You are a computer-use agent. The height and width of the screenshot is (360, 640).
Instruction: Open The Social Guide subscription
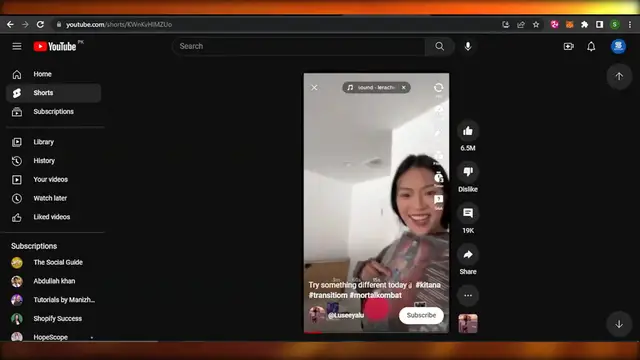[53, 262]
